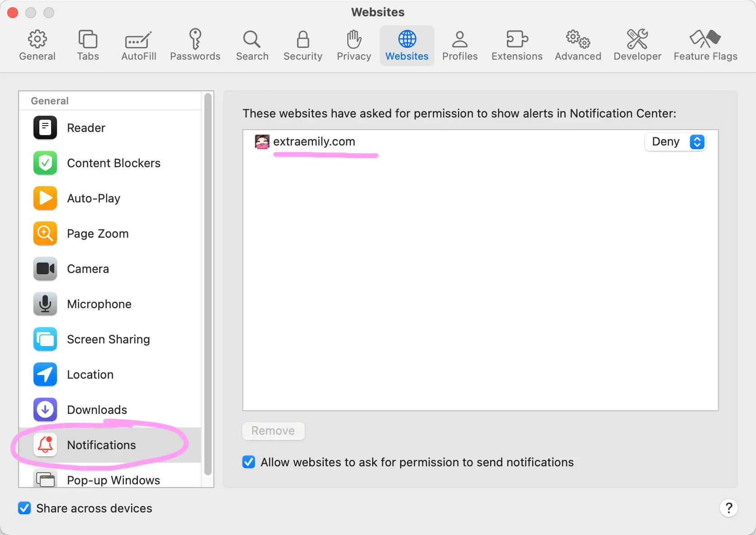Select the Content Blockers sidebar icon
The width and height of the screenshot is (756, 535).
(45, 163)
